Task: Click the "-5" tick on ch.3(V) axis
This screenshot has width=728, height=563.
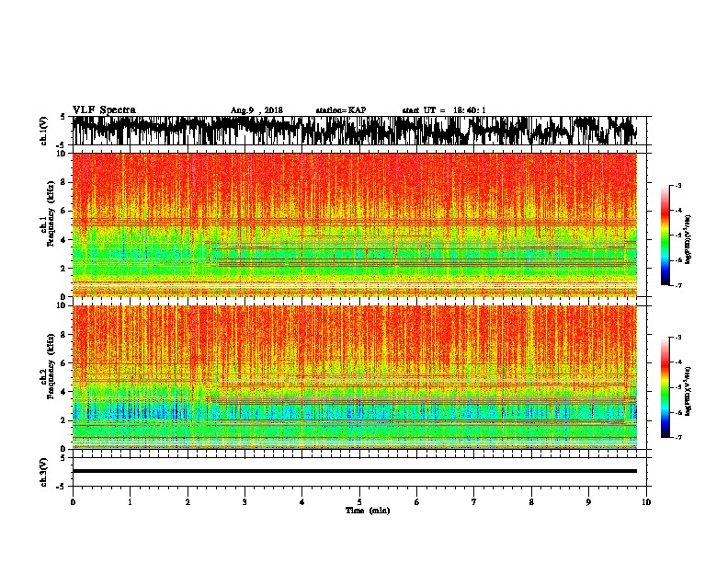Action: pos(61,487)
